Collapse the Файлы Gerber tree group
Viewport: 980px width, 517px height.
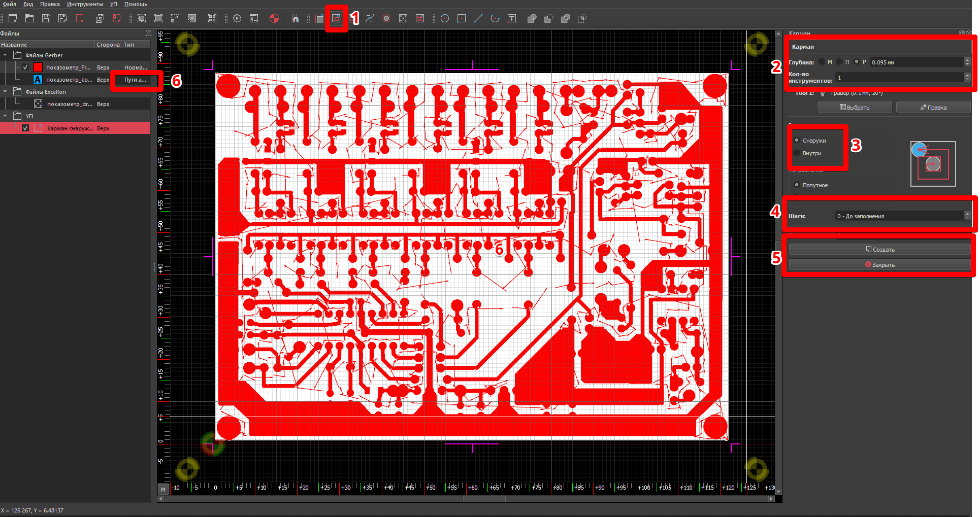coord(5,55)
